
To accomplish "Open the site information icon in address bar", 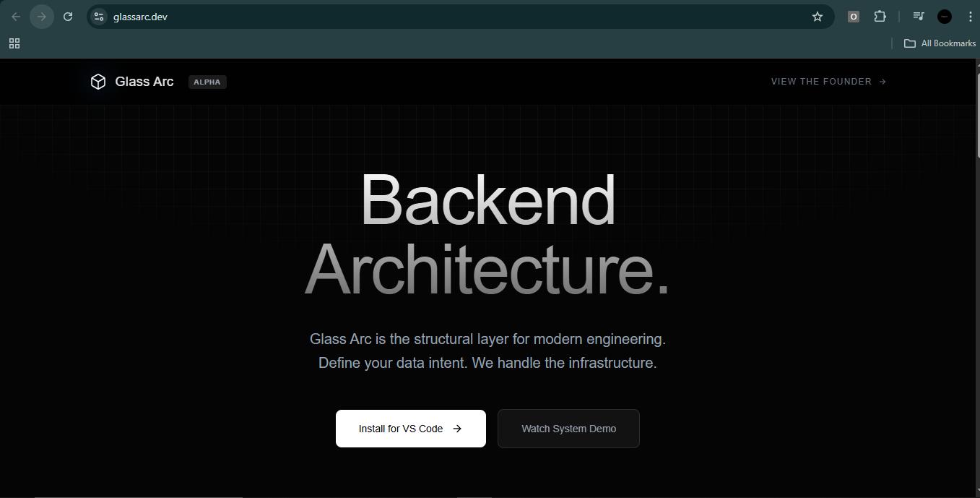I will pyautogui.click(x=98, y=16).
